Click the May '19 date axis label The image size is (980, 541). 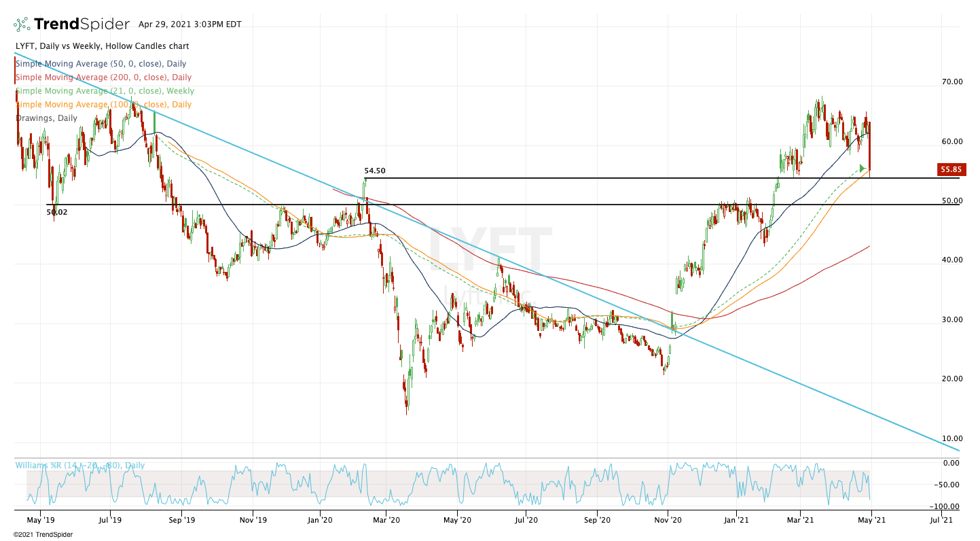point(40,521)
